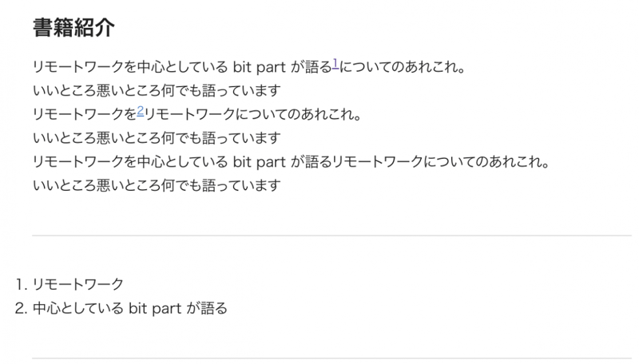Click the second いいところ悪いところ何でも語っています line
Screen dimensions: 639x364
(157, 139)
